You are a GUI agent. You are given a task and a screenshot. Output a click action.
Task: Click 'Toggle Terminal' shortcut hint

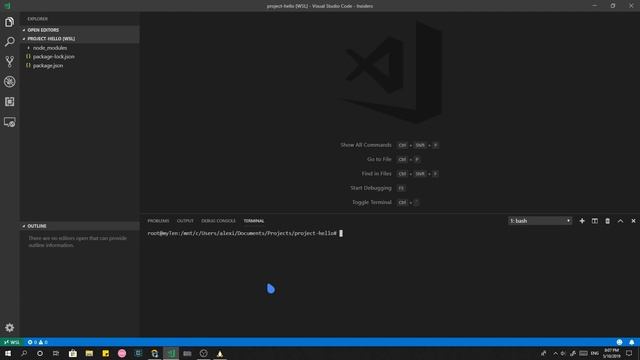click(x=372, y=202)
